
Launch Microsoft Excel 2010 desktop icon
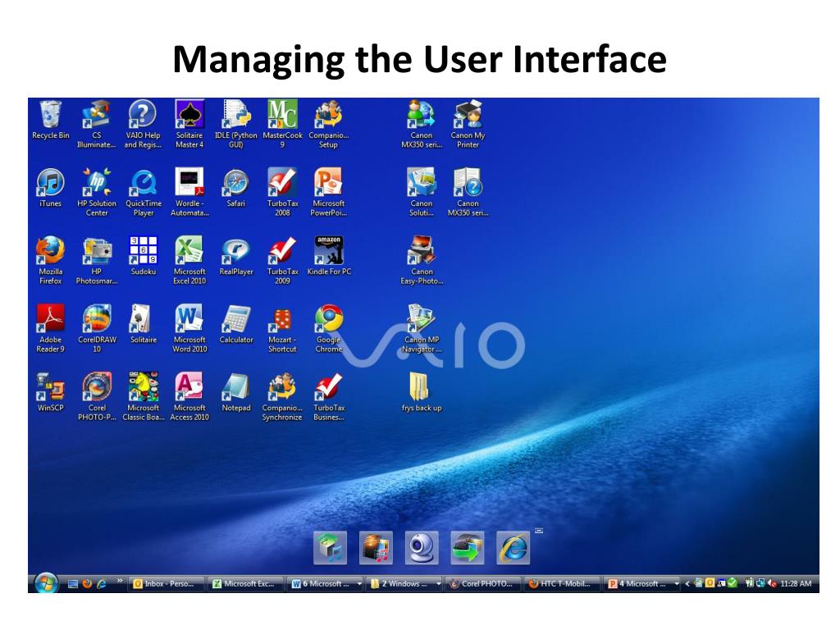pos(189,260)
